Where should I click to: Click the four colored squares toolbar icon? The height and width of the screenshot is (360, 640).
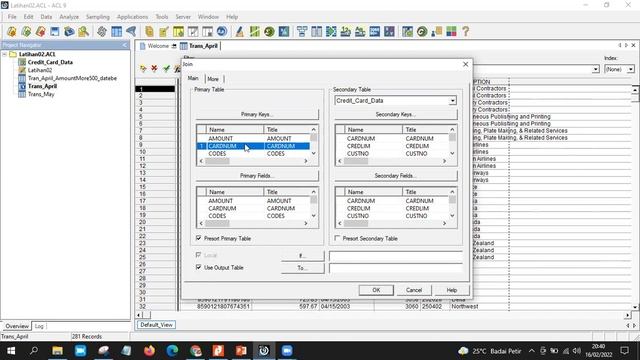point(451,31)
